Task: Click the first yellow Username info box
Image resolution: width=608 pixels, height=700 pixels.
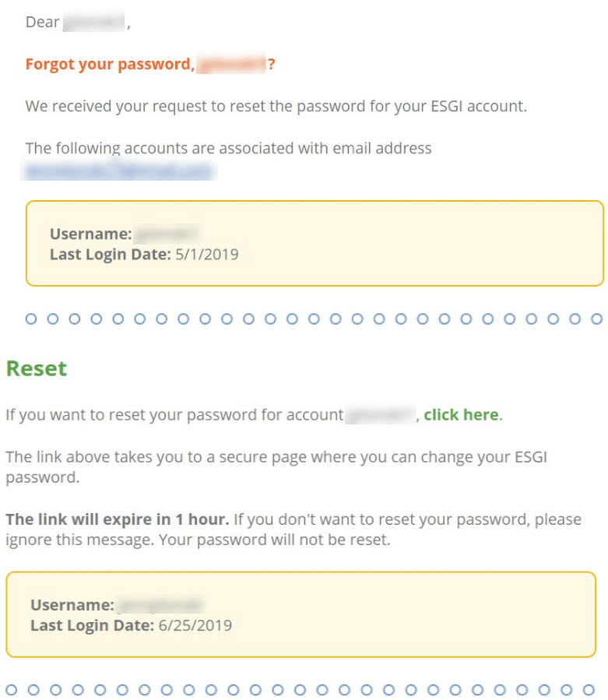Action: (315, 243)
